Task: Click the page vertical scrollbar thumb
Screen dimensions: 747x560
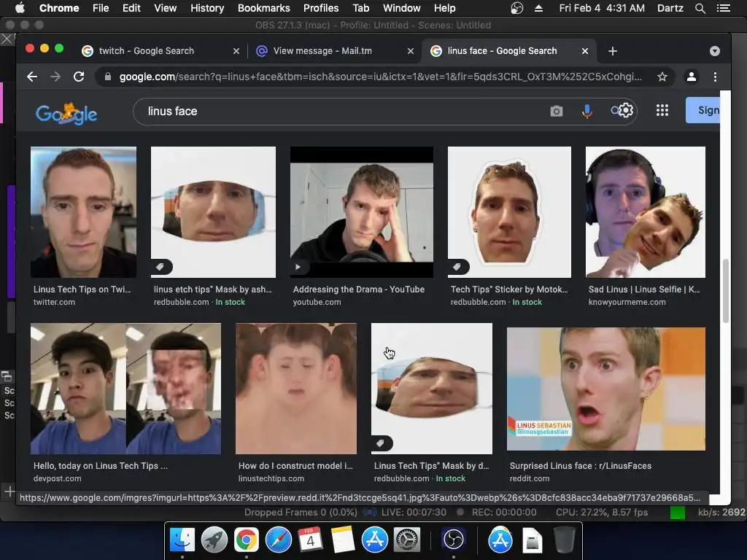Action: point(726,291)
